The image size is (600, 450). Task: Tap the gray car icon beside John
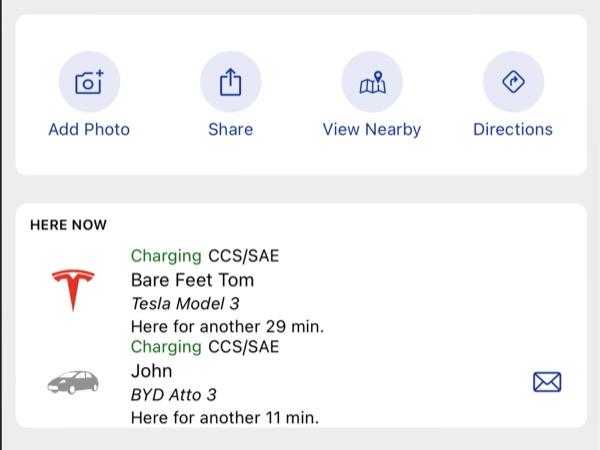pyautogui.click(x=73, y=382)
